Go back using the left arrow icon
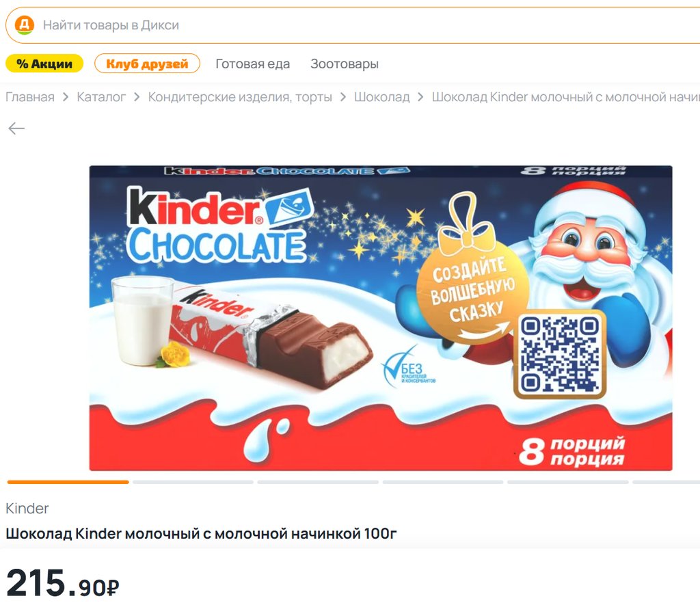The height and width of the screenshot is (605, 700). pyautogui.click(x=16, y=129)
